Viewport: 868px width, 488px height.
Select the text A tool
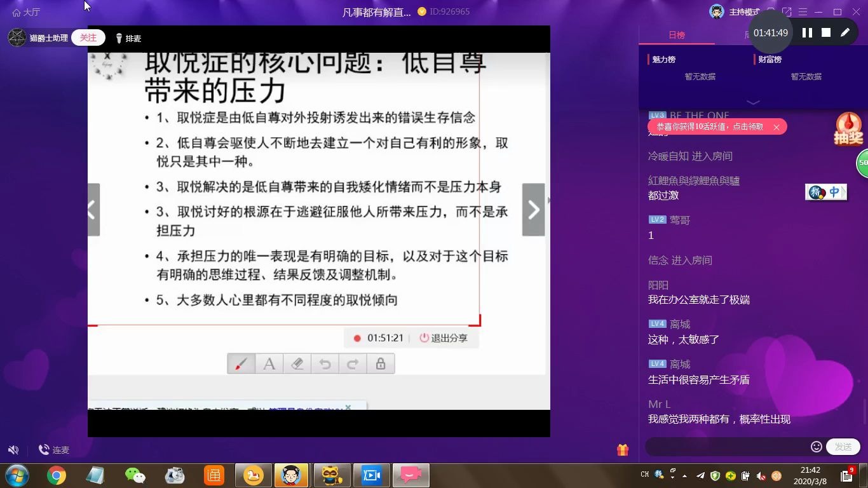coord(269,363)
